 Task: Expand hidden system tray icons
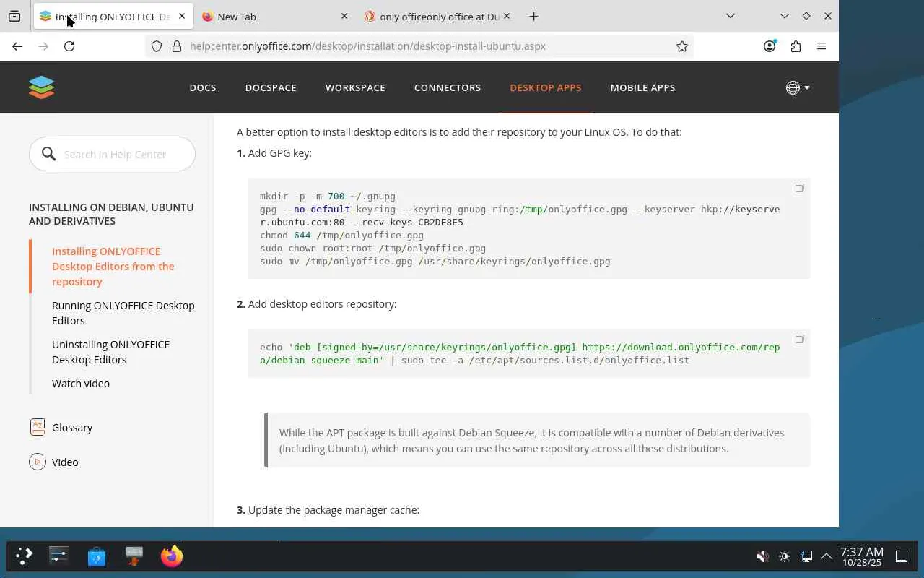point(827,556)
